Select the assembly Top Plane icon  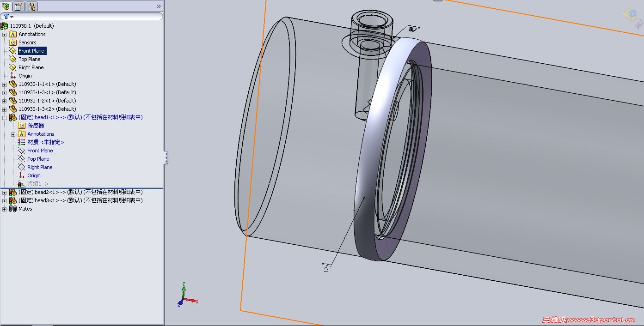[13, 59]
